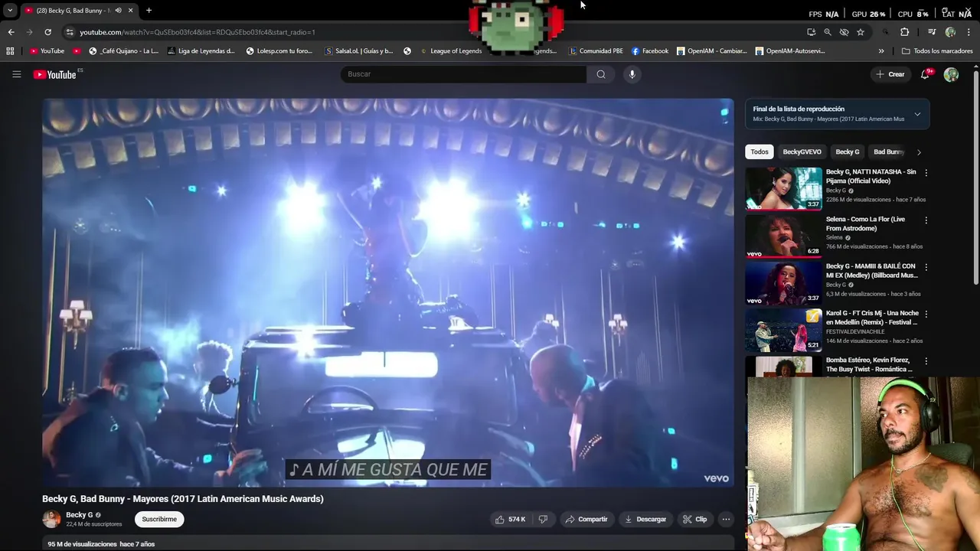Go to YouTube home via logo
The height and width of the screenshot is (551, 980).
pyautogui.click(x=55, y=74)
